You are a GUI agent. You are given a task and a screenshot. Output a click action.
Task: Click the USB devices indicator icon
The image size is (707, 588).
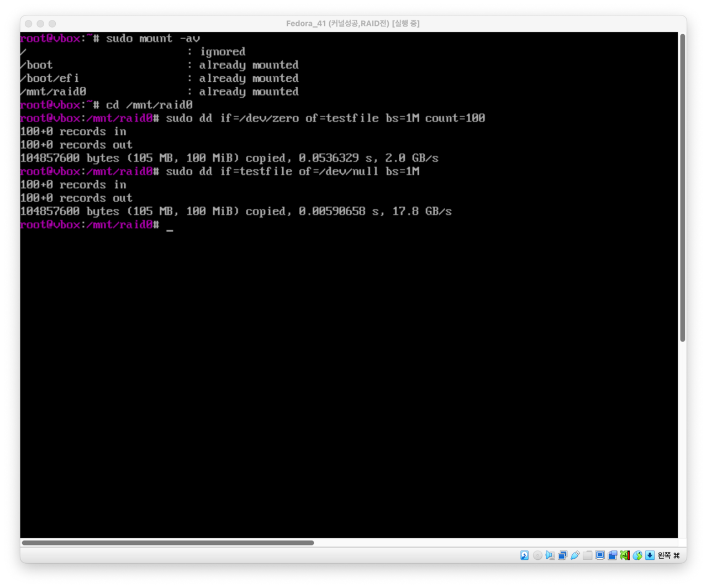[575, 555]
